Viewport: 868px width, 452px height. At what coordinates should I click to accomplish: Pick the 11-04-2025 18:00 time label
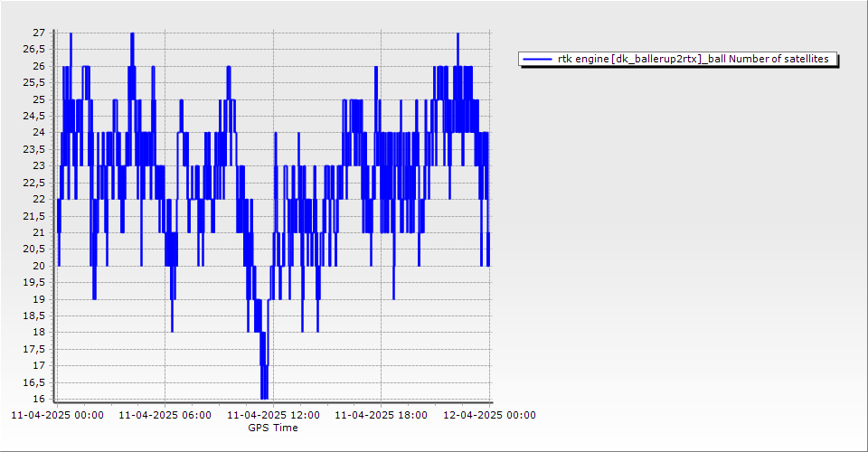click(x=381, y=416)
